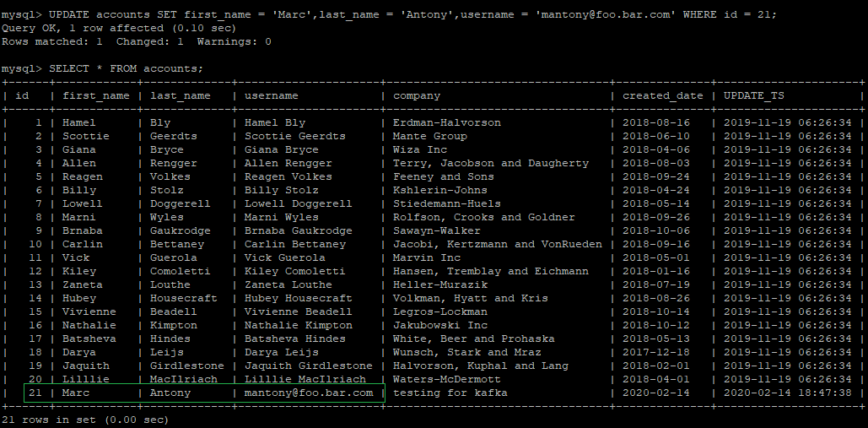
Task: Select company 'Wiza Inc' cell
Action: pyautogui.click(x=420, y=149)
